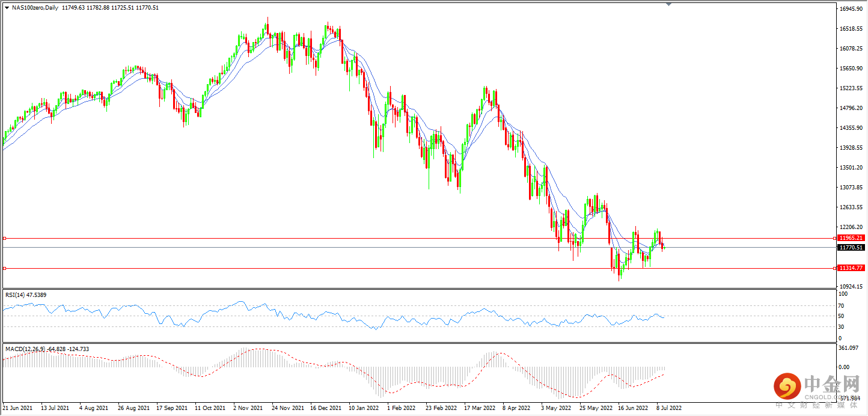
Task: Click the 16 Dec 2021 date label
Action: click(326, 408)
